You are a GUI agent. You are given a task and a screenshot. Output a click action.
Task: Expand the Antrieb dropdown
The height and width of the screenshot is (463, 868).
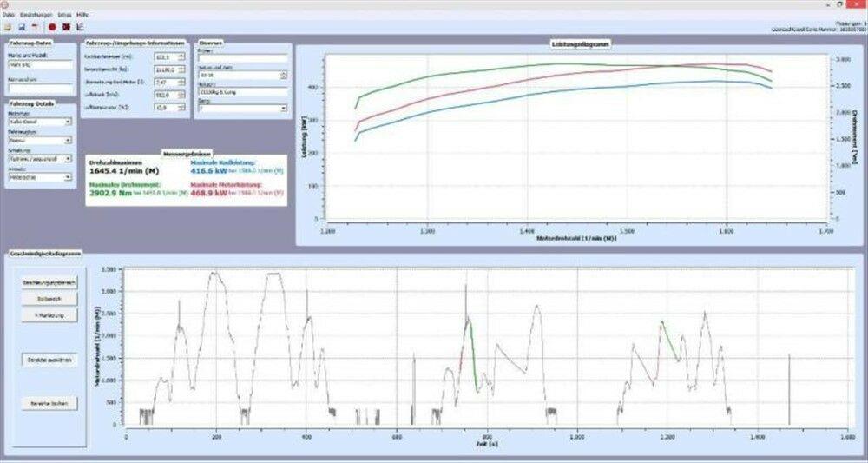(69, 177)
